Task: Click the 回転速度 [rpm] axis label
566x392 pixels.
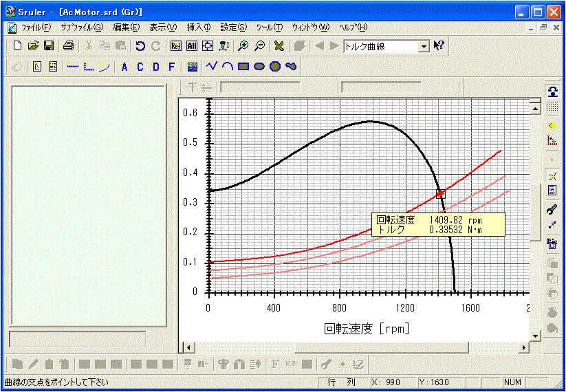Action: [x=367, y=329]
